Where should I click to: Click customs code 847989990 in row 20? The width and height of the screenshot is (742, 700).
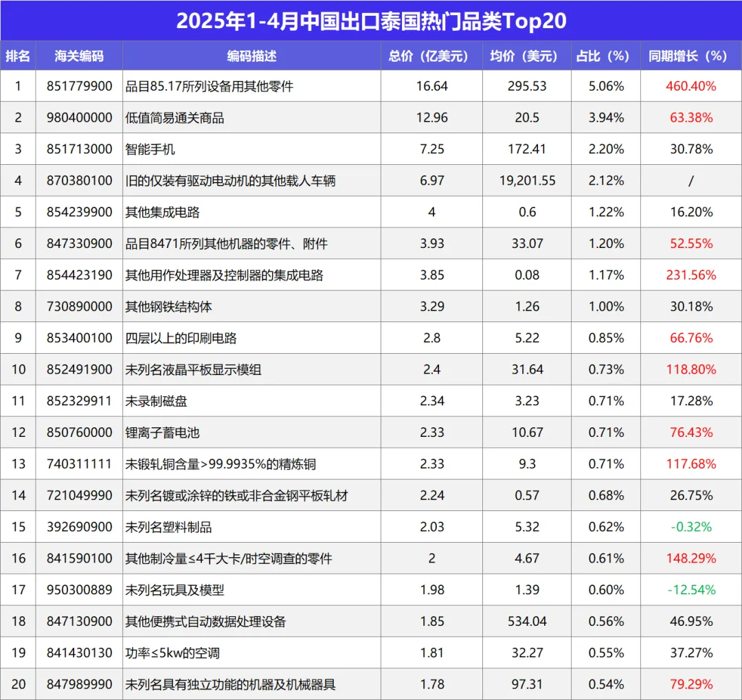point(79,684)
